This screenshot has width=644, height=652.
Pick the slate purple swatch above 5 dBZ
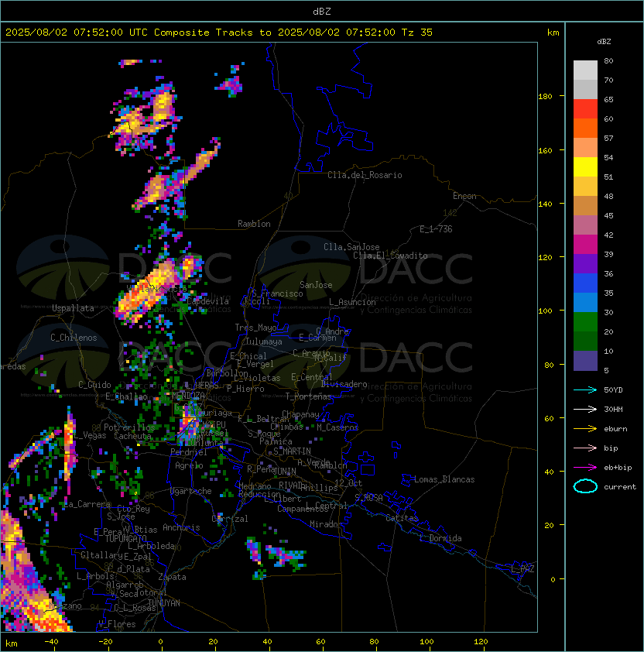point(585,361)
